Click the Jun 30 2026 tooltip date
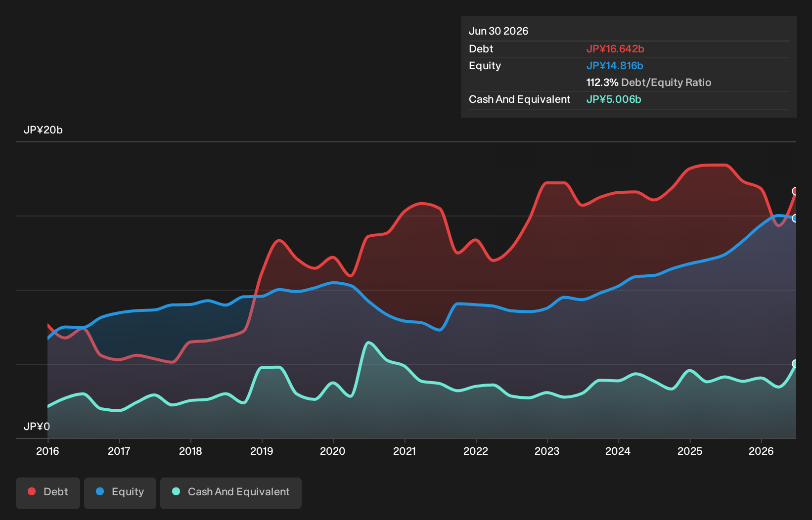 click(x=498, y=31)
